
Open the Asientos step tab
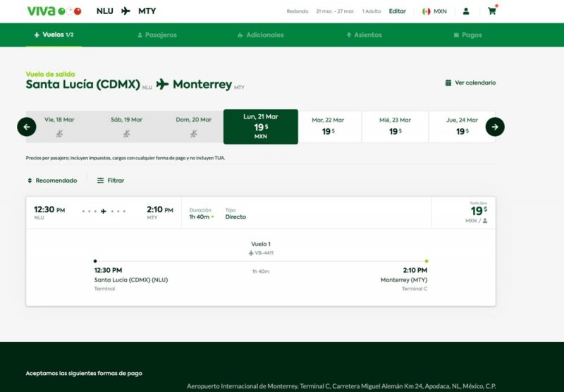364,35
